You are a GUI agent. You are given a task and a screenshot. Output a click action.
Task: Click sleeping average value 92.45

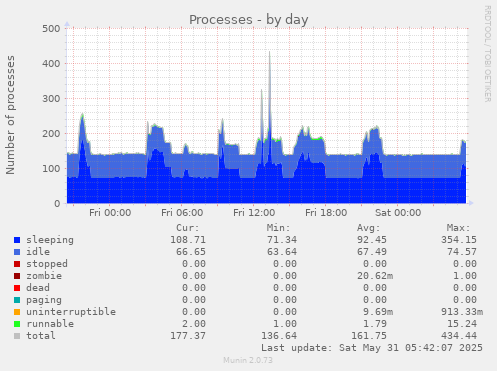pyautogui.click(x=372, y=240)
